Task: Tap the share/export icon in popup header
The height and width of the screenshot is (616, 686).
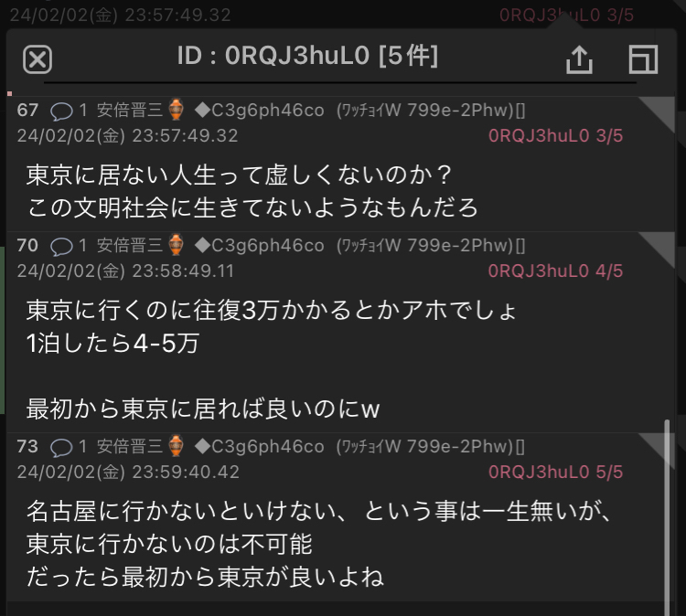Action: [x=579, y=59]
